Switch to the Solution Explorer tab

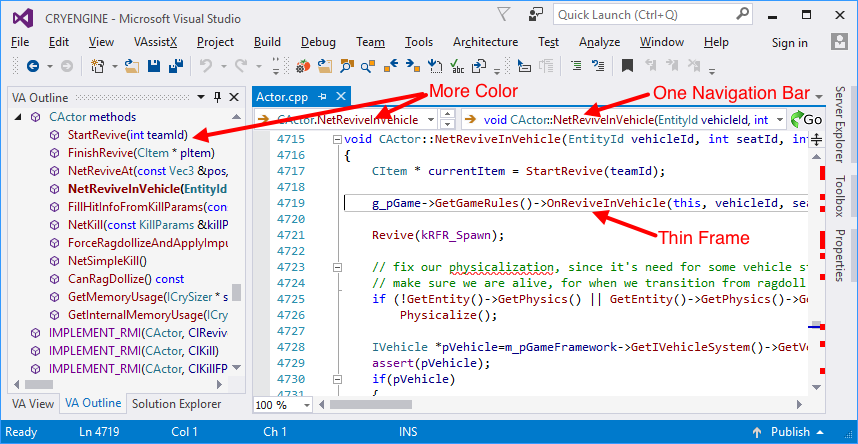pyautogui.click(x=177, y=404)
